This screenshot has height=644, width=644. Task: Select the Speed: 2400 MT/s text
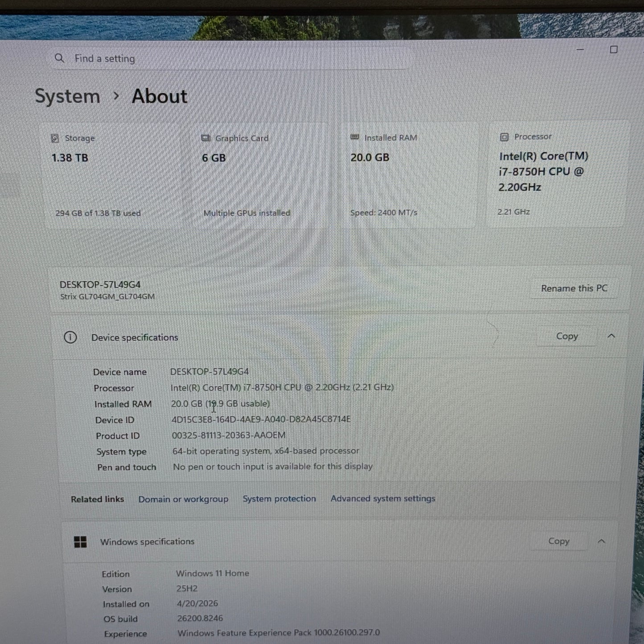pos(384,213)
